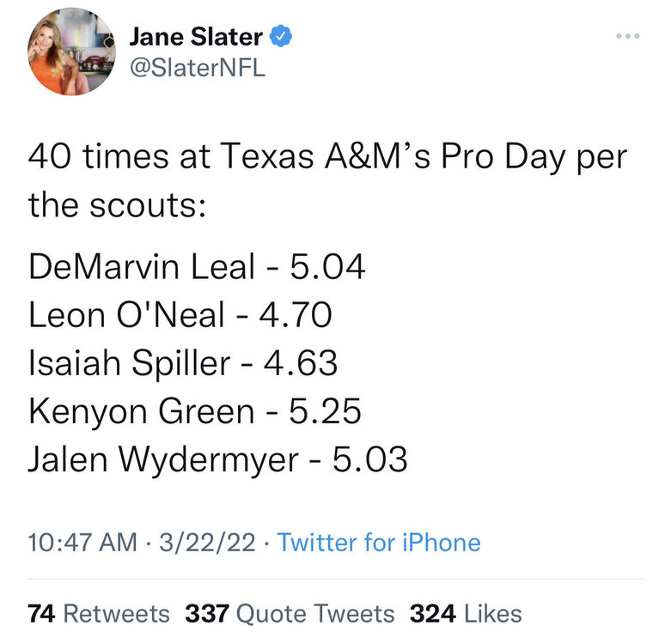The height and width of the screenshot is (644, 671).
Task: Show the 324 Likes list
Action: [x=466, y=614]
